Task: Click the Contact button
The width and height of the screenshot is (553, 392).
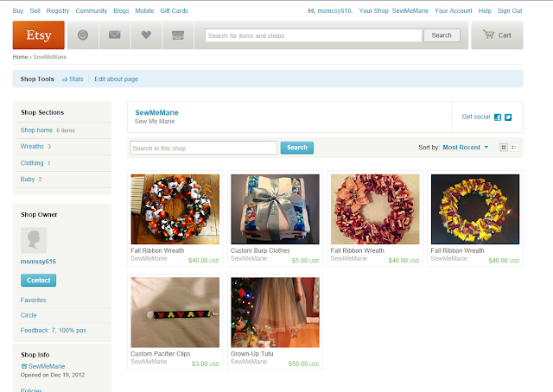Action: [38, 281]
